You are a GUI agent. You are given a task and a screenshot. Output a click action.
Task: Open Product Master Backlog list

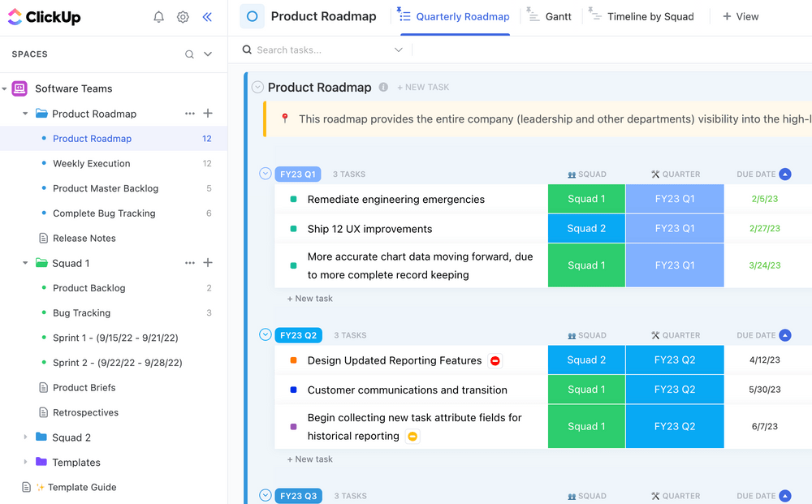tap(106, 188)
